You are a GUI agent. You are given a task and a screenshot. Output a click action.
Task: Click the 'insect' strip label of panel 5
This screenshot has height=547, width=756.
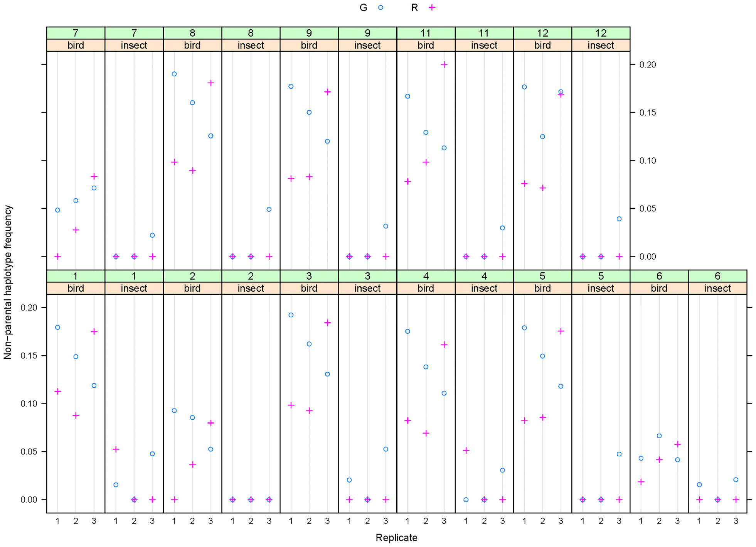[x=601, y=288]
